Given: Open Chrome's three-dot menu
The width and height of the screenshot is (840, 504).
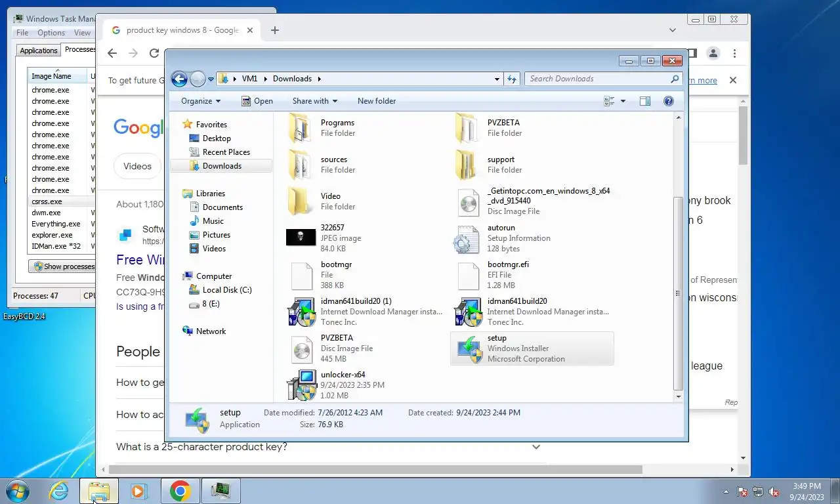Looking at the screenshot, I should click(735, 53).
